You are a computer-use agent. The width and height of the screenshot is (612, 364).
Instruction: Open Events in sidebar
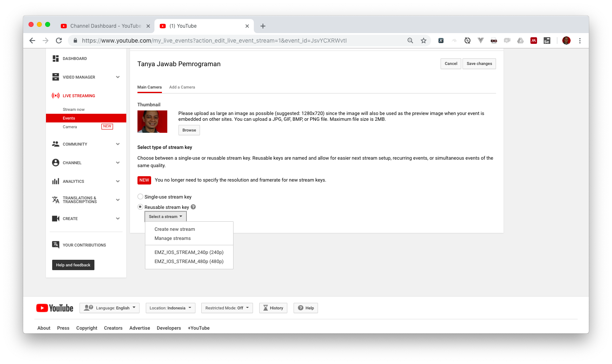coord(86,118)
